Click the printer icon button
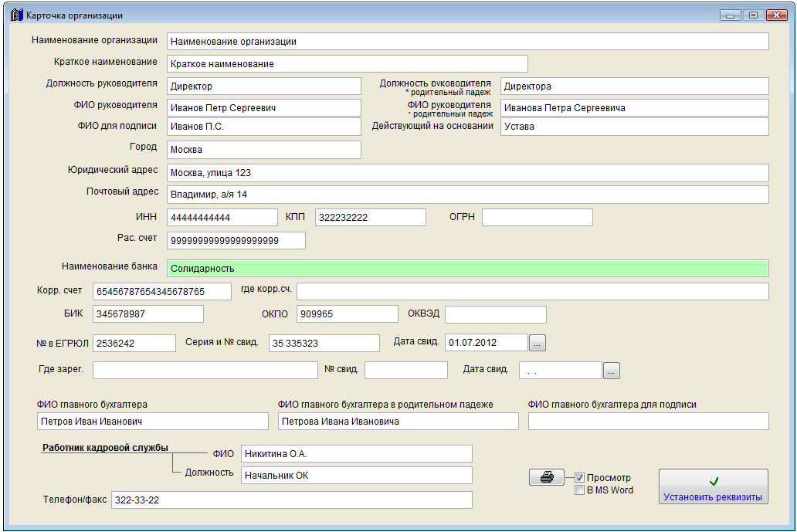The image size is (797, 532). pyautogui.click(x=547, y=477)
